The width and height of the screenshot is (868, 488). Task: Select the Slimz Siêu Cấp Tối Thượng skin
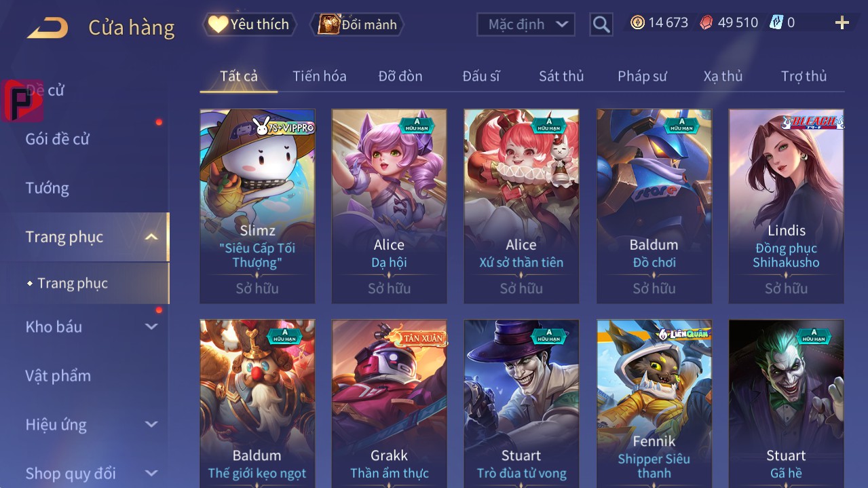tap(257, 206)
